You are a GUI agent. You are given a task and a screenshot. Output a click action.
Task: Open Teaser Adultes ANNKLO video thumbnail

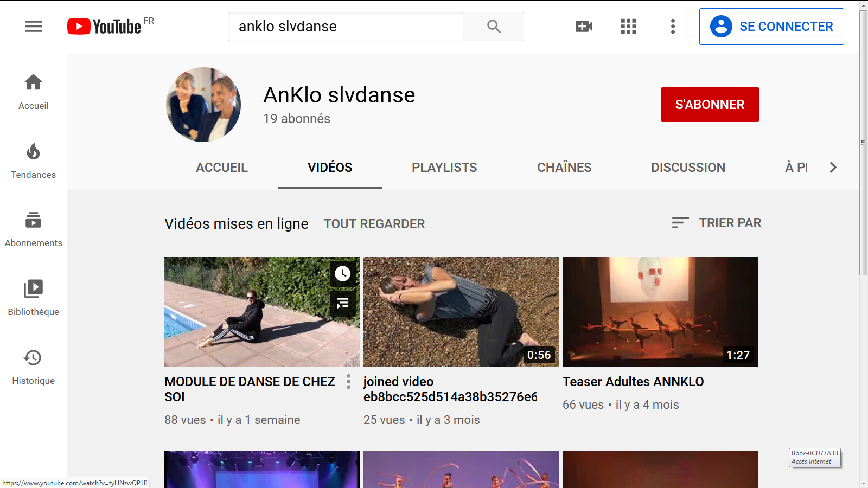(x=660, y=311)
